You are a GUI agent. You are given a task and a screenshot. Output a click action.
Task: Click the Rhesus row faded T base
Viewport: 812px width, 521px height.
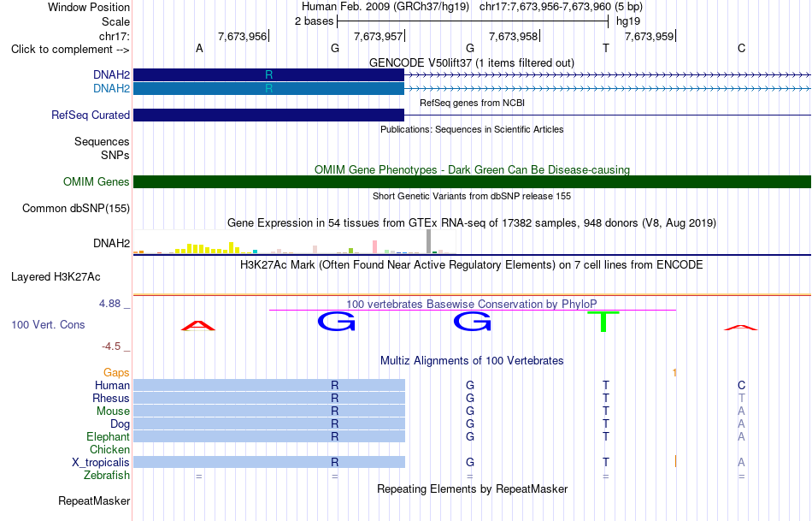click(x=742, y=398)
